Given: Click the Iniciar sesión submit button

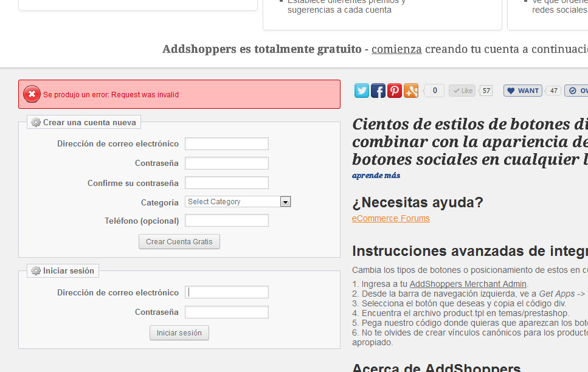Looking at the screenshot, I should pyautogui.click(x=179, y=333).
